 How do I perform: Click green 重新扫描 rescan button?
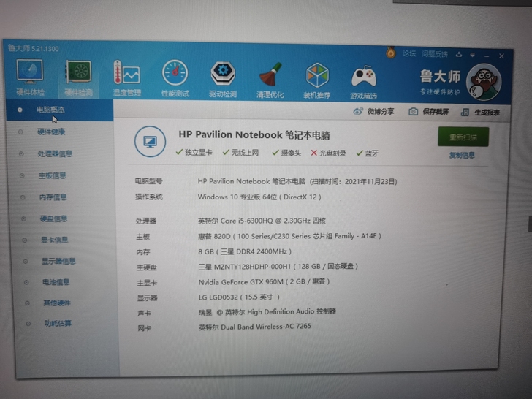click(463, 137)
